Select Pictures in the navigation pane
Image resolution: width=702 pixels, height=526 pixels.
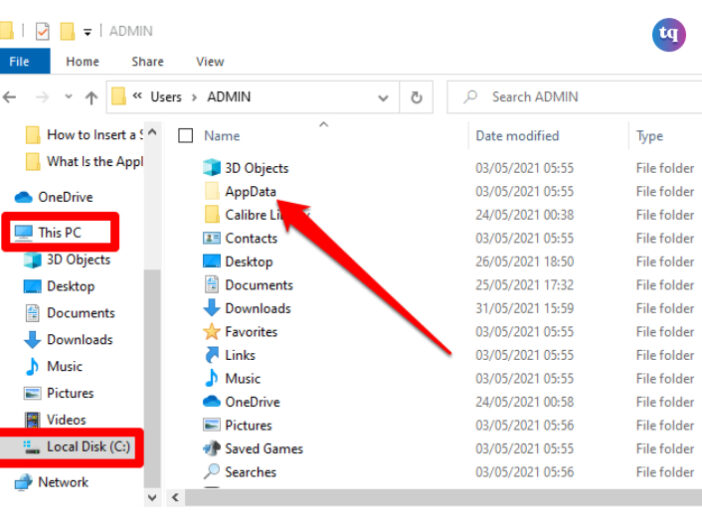(59, 393)
